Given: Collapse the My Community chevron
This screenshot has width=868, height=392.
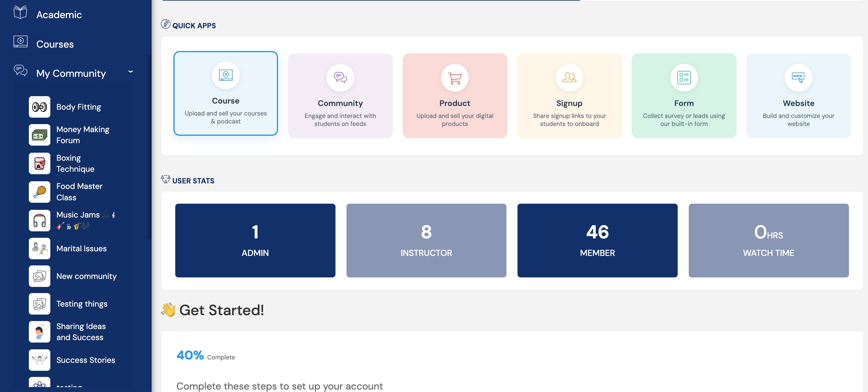Looking at the screenshot, I should 130,72.
